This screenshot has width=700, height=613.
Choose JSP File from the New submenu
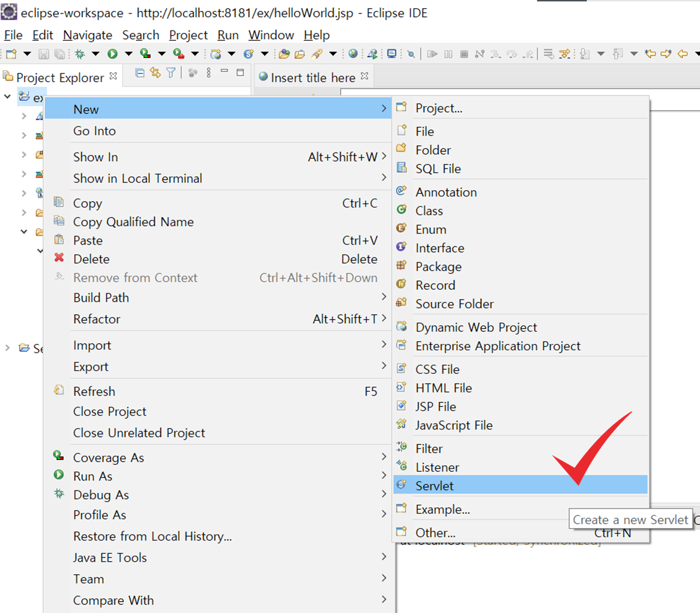tap(521, 406)
